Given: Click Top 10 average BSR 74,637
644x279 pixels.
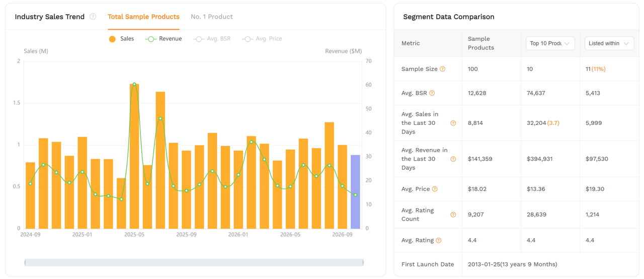Looking at the screenshot, I should click(536, 93).
